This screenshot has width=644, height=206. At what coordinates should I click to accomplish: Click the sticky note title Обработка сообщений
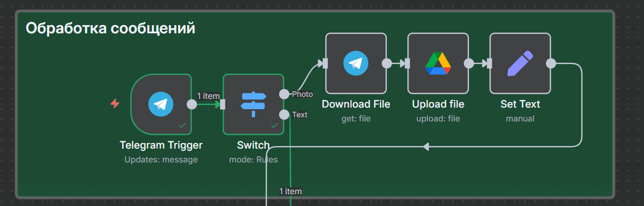click(x=110, y=28)
